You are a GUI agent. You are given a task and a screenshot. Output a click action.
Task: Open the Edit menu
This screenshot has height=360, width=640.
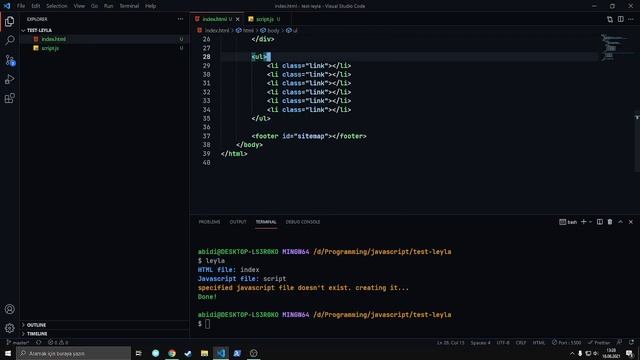(x=36, y=6)
